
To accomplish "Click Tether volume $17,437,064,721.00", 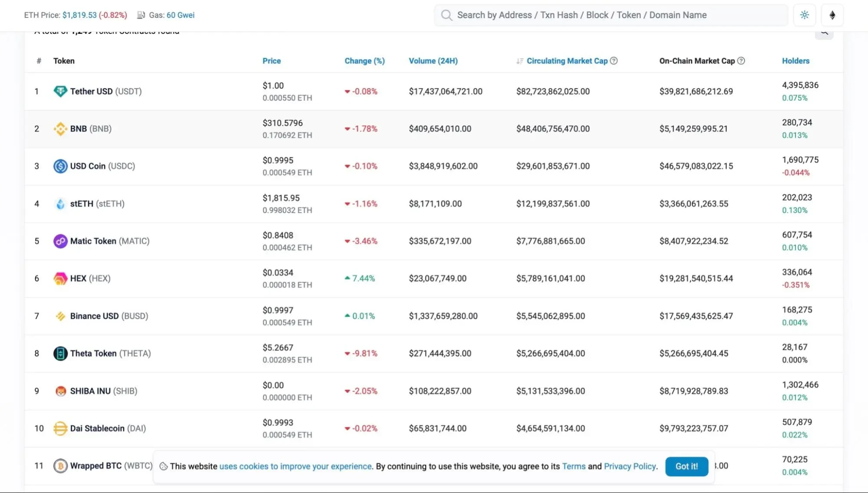I will [446, 92].
